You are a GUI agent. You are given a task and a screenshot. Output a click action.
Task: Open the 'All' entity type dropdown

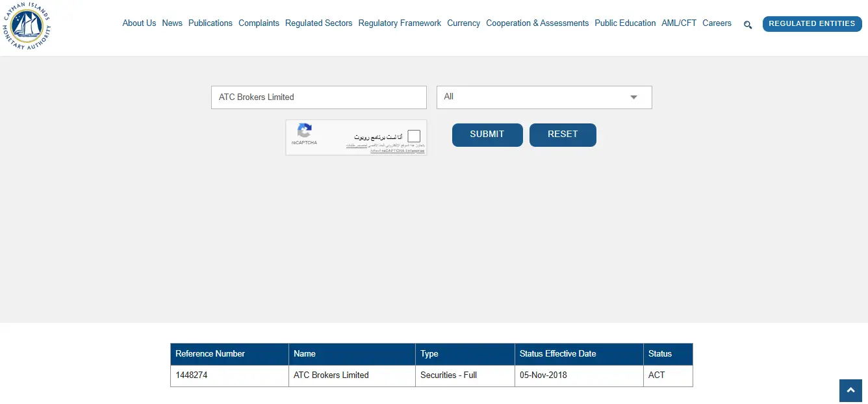coord(544,97)
